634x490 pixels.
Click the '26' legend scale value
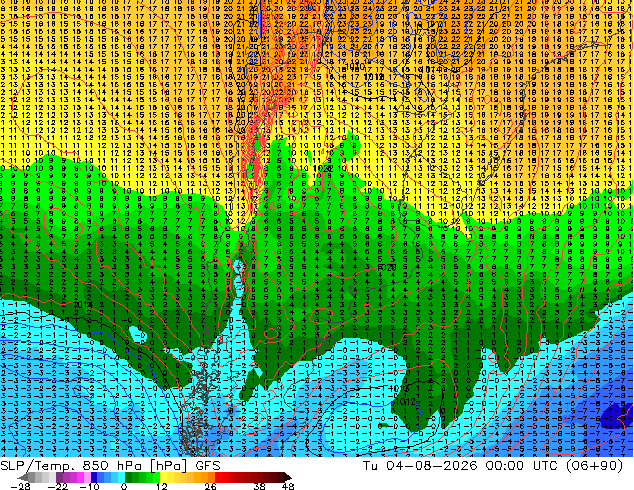point(210,486)
